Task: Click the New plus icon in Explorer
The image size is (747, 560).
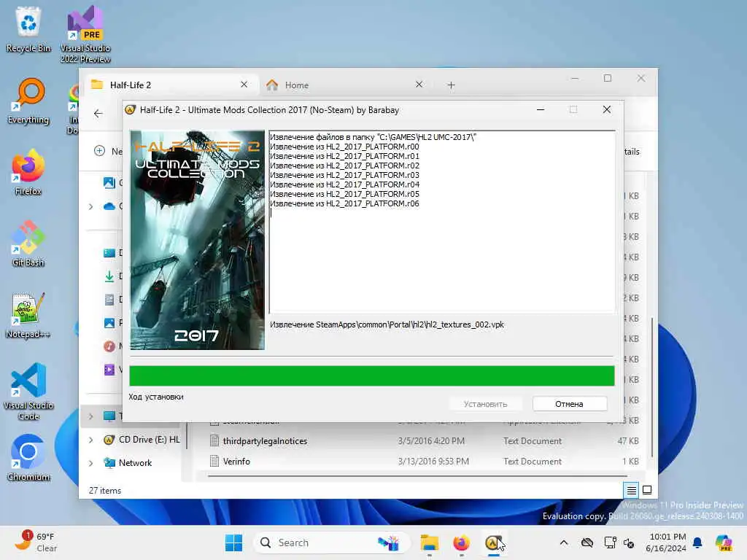Action: click(x=99, y=151)
